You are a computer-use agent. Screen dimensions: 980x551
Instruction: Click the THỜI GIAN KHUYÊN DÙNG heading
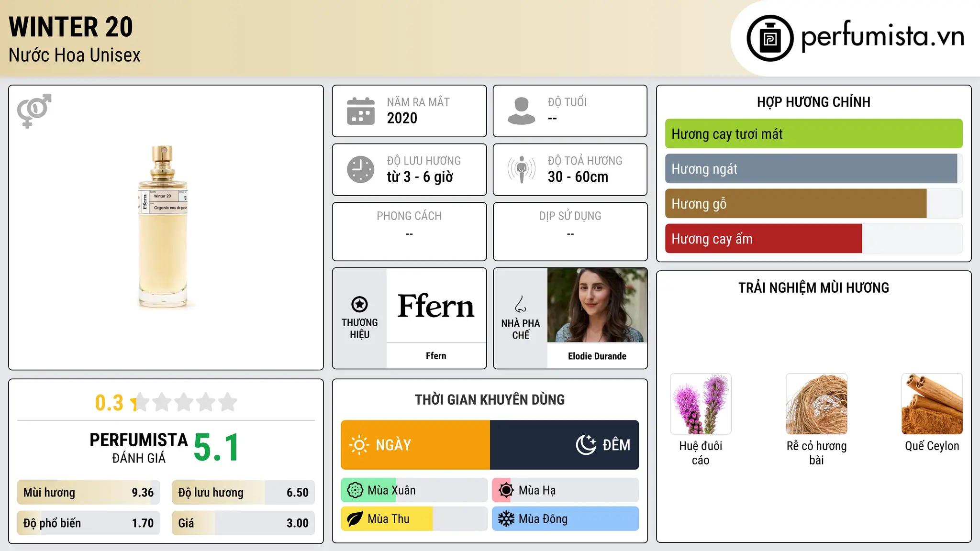[x=490, y=399]
